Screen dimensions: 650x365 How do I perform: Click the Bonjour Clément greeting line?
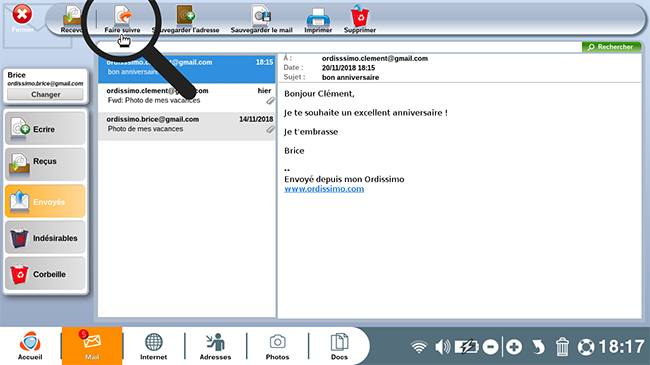coord(319,94)
